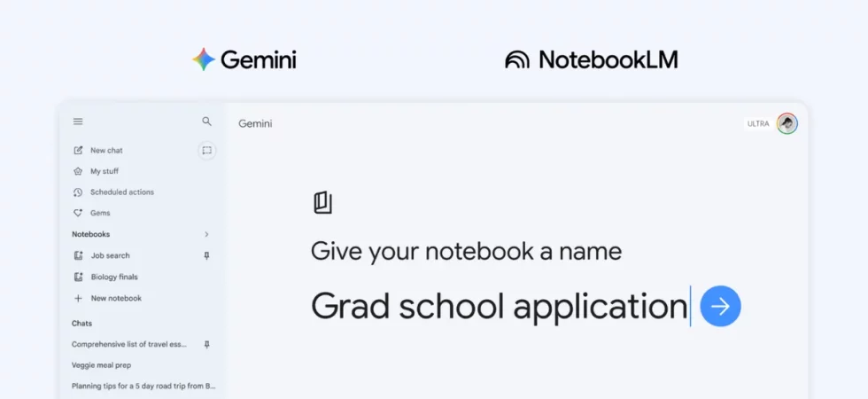The height and width of the screenshot is (399, 868).
Task: Click the search magnifier icon
Action: pyautogui.click(x=206, y=121)
